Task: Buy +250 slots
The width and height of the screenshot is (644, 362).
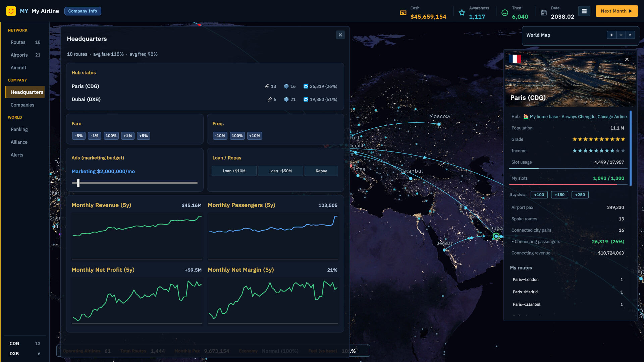Action: coord(580,195)
